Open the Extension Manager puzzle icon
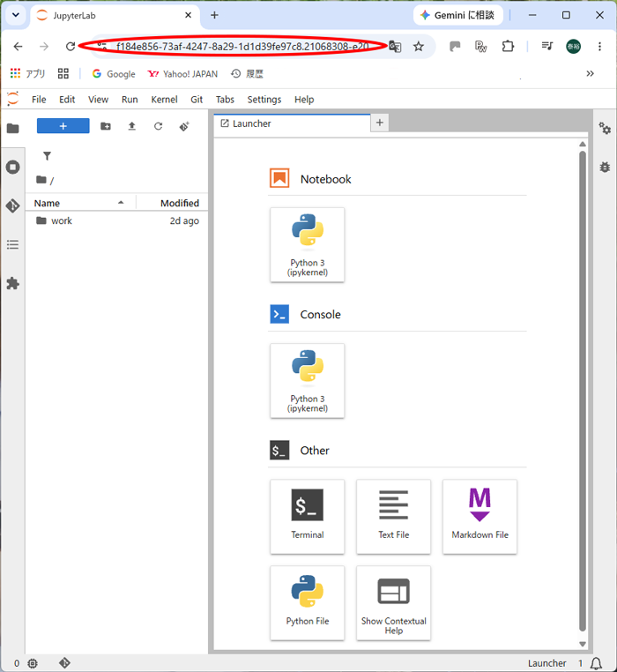This screenshot has width=617, height=672. pos(13,283)
